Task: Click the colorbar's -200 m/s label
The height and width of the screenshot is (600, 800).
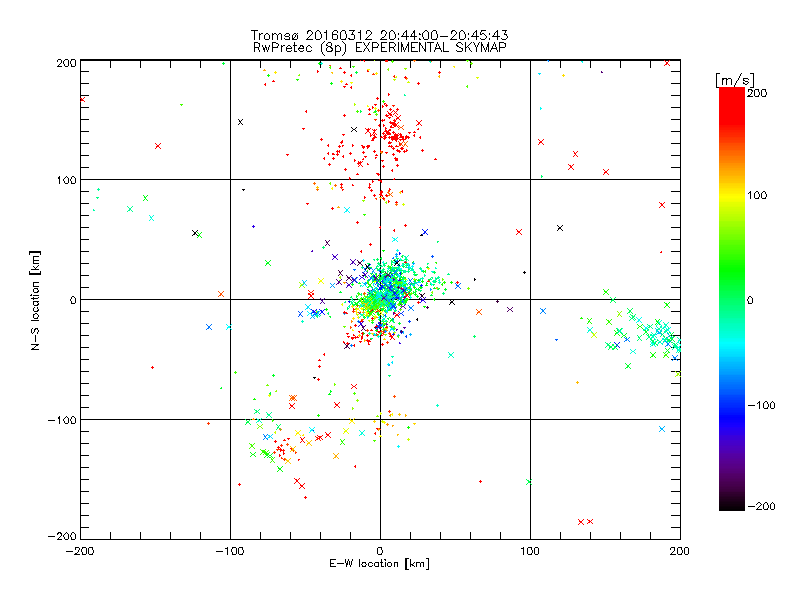Action: (x=761, y=506)
